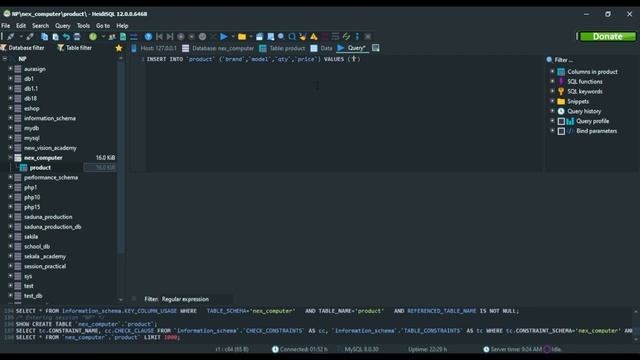This screenshot has width=640, height=360.
Task: Open dropdown arrow beside run query button
Action: pos(233,37)
